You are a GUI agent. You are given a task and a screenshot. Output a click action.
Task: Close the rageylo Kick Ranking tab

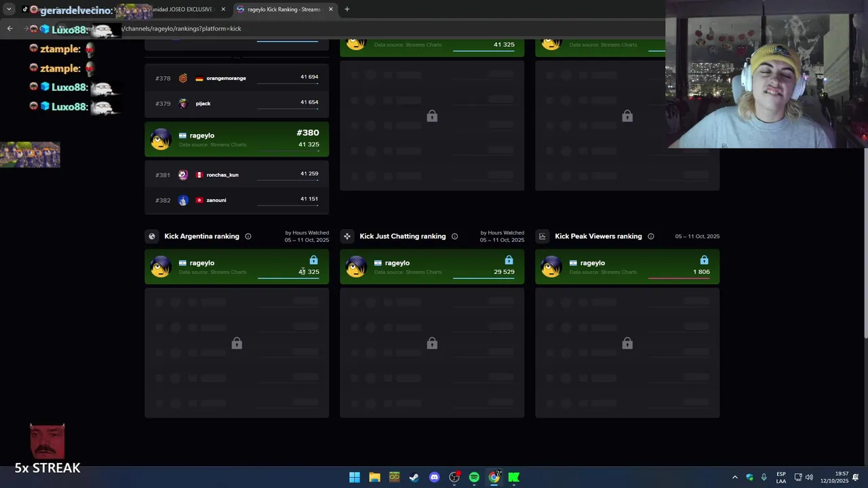[331, 9]
